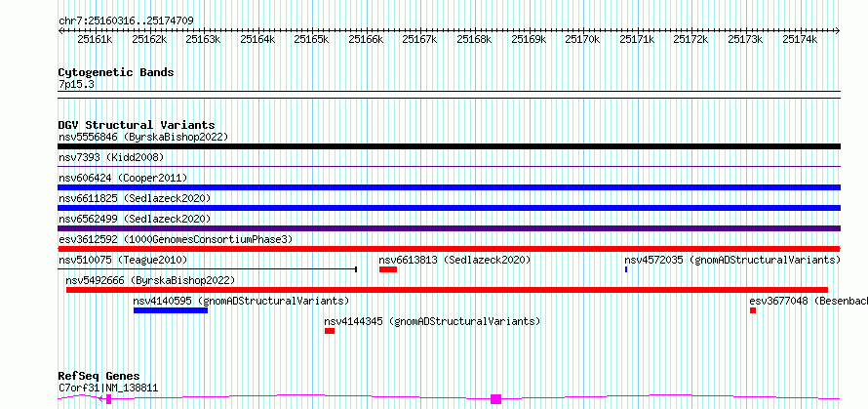Click the 25170k ruler tick label
Image resolution: width=868 pixels, height=409 pixels.
pyautogui.click(x=583, y=40)
